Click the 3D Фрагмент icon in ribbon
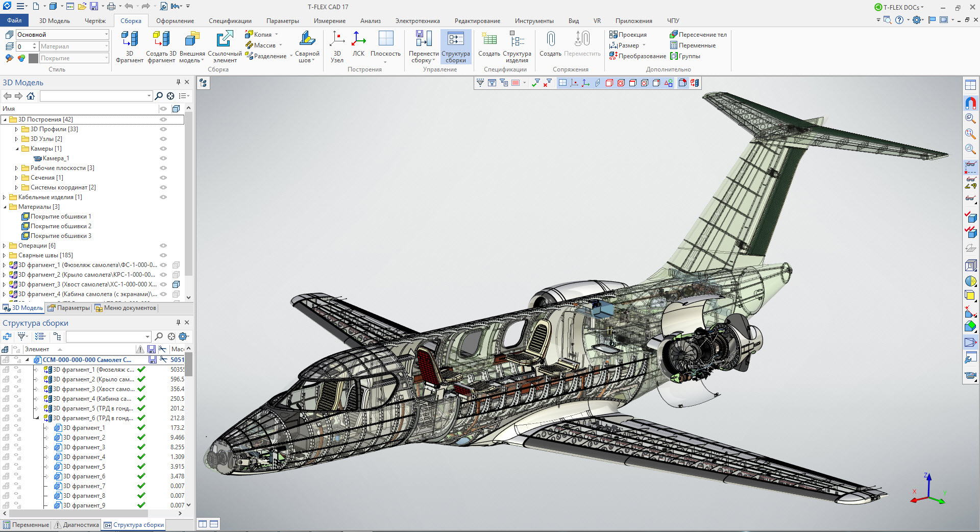 pyautogui.click(x=129, y=40)
